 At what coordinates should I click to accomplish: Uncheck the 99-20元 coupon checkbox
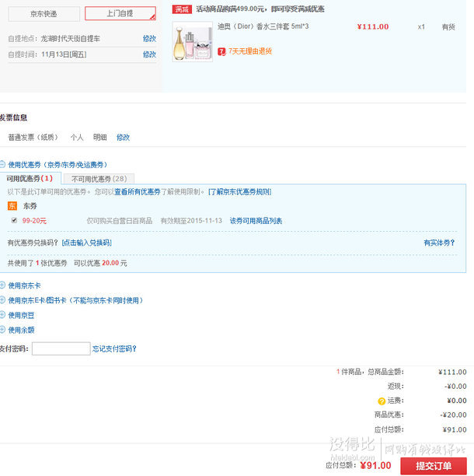(x=14, y=220)
